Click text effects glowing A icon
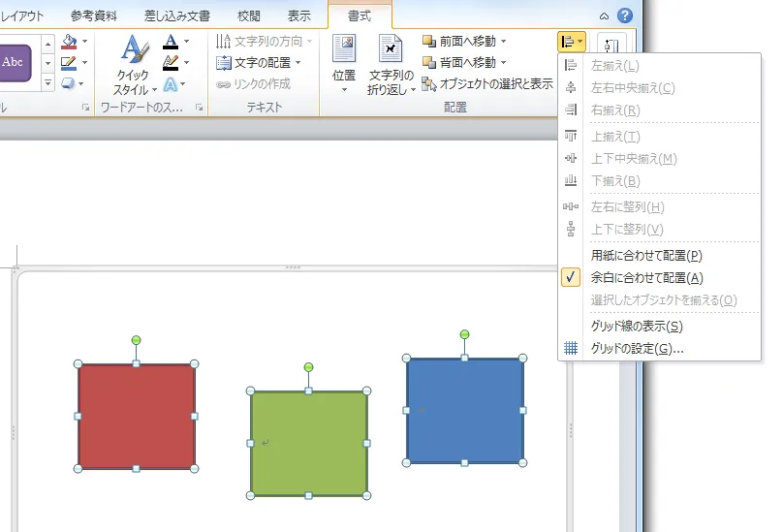This screenshot has width=783, height=532. pos(171,84)
